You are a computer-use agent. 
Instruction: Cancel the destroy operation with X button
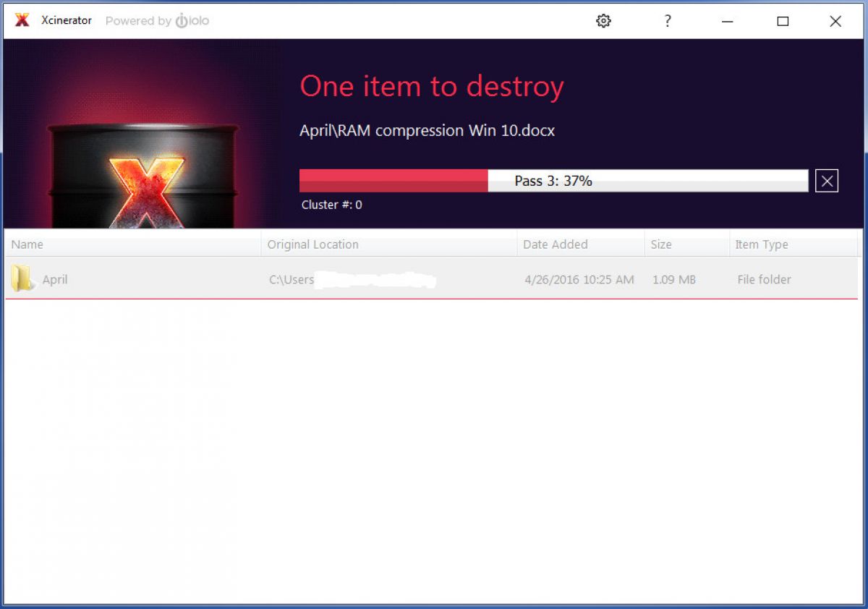[827, 181]
